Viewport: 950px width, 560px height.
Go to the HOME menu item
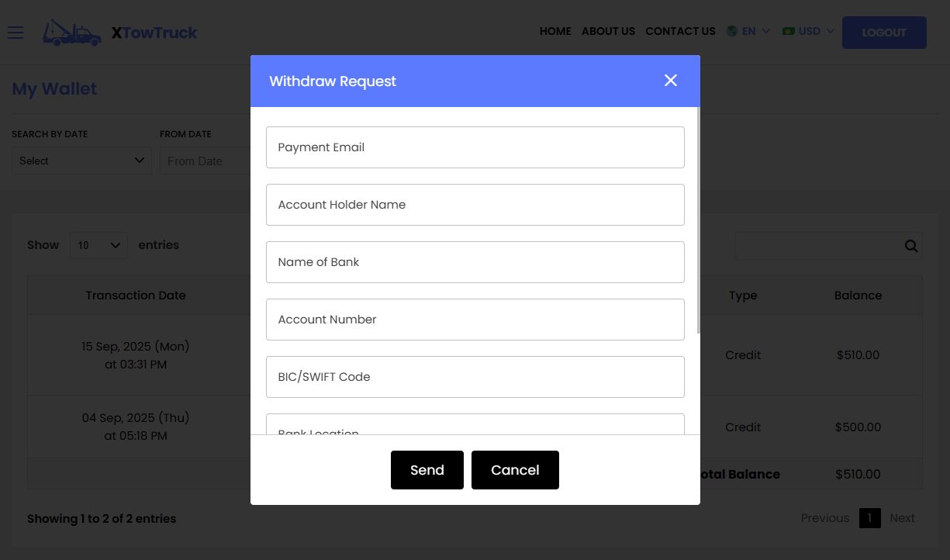click(555, 32)
